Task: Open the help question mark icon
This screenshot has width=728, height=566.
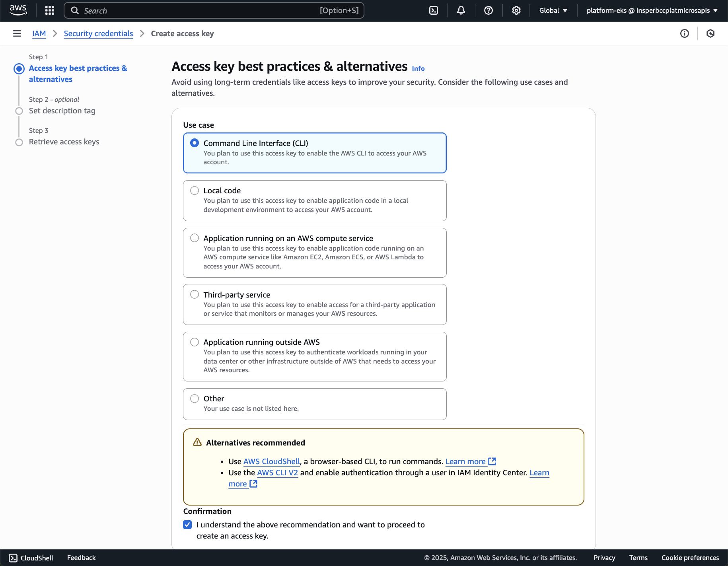Action: (x=489, y=10)
